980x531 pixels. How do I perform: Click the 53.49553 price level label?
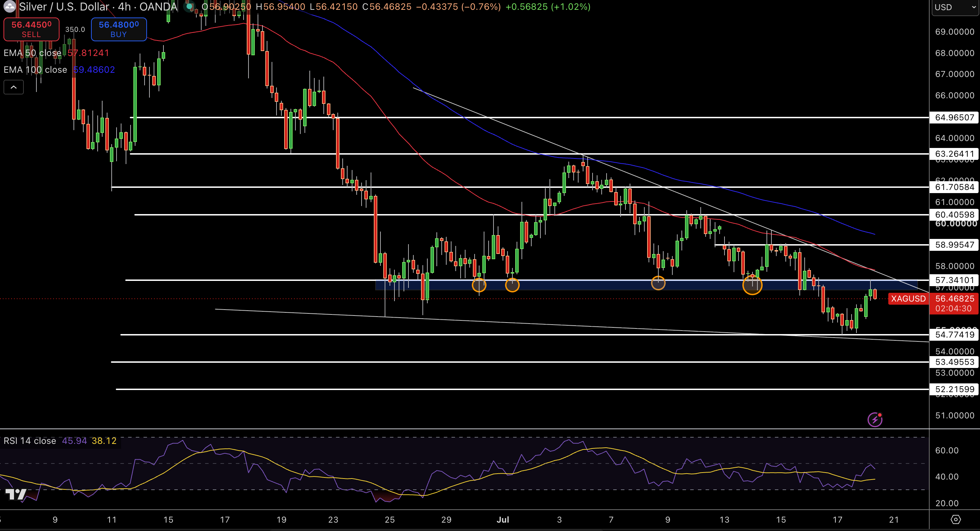pyautogui.click(x=954, y=362)
